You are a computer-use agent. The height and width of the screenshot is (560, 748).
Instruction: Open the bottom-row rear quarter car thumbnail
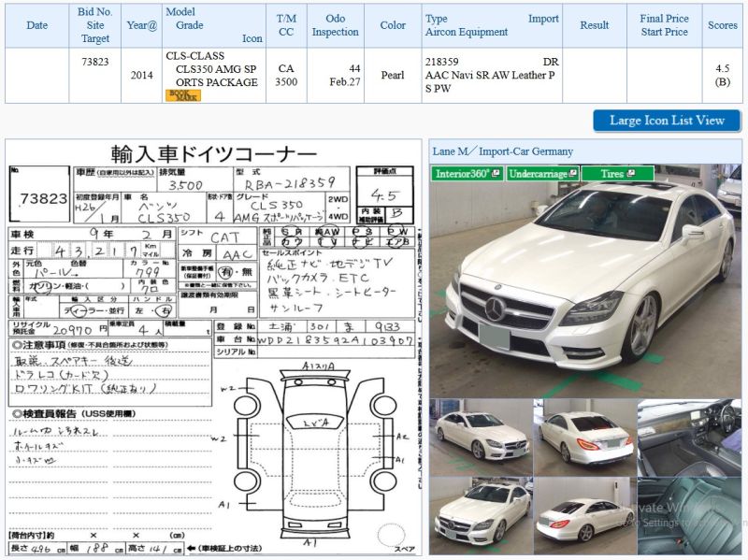click(585, 516)
